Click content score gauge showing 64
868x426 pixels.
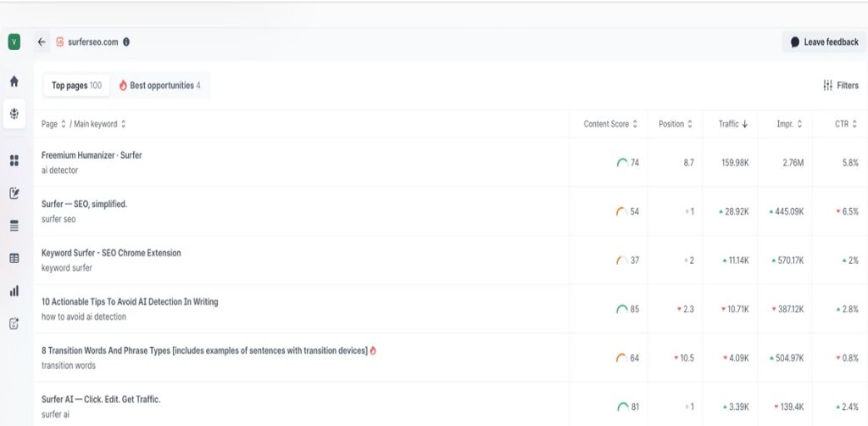(621, 358)
